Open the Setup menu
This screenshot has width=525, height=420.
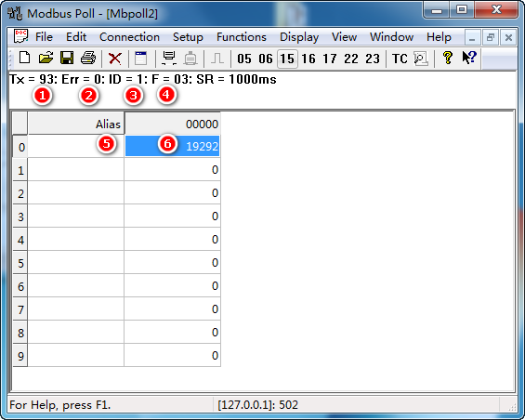point(188,37)
